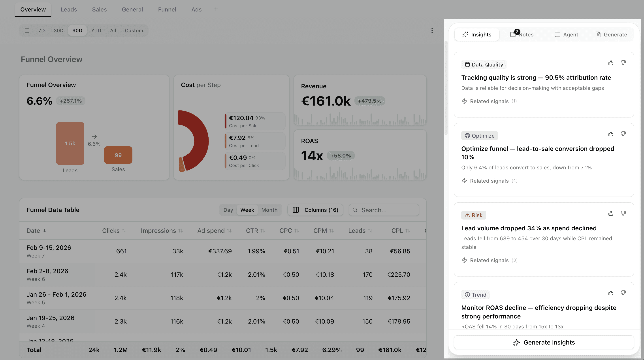Open the three-dot options menu
This screenshot has width=644, height=360.
click(x=432, y=30)
